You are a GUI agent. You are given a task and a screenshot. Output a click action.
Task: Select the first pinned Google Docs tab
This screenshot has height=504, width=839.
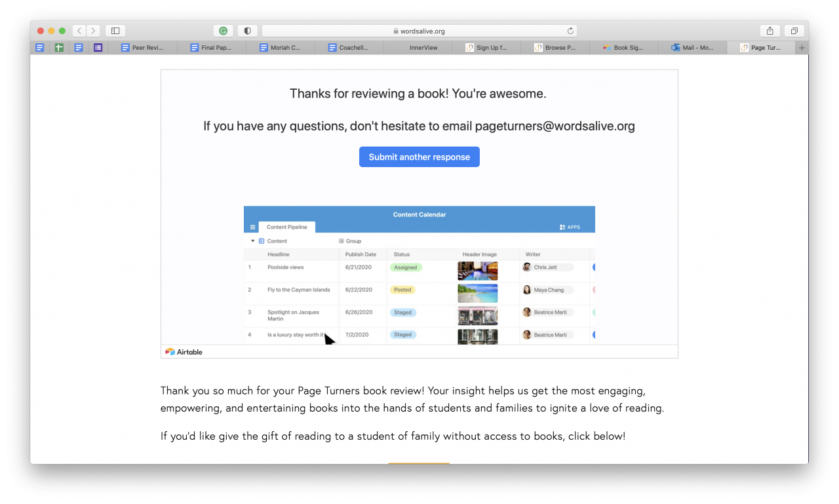click(40, 48)
